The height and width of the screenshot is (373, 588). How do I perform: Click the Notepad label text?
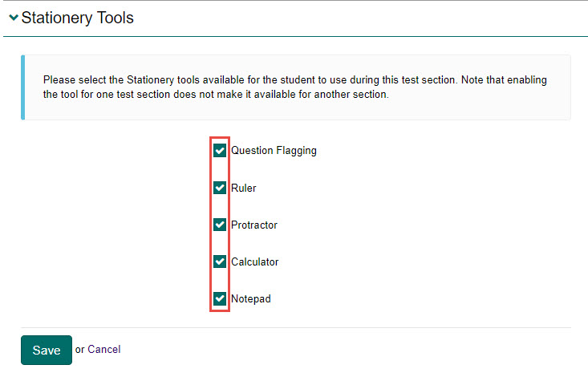[251, 298]
